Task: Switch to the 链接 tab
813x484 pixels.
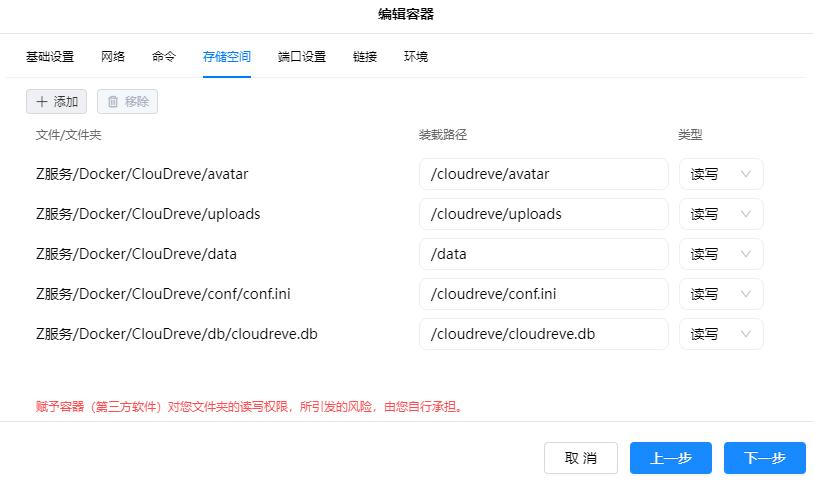Action: [365, 57]
